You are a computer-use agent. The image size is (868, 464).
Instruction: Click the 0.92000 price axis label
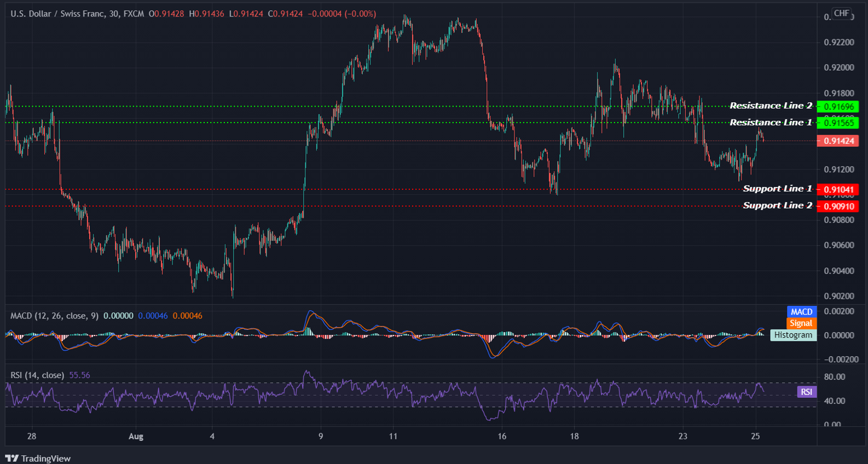click(x=839, y=68)
